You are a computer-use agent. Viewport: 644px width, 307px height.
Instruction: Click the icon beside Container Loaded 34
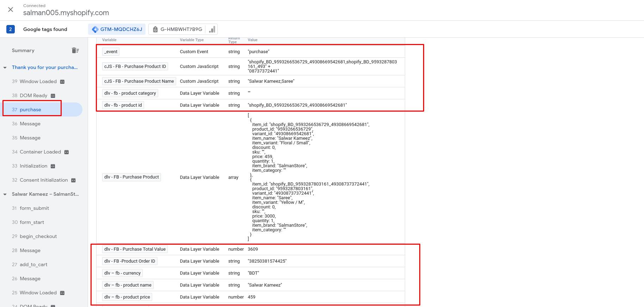67,152
